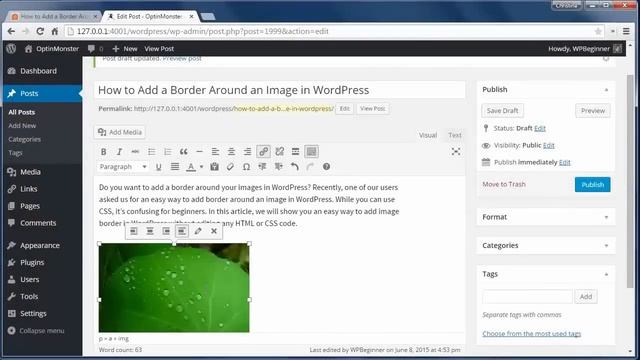
Task: Switch to the Text editor tab
Action: coord(455,135)
